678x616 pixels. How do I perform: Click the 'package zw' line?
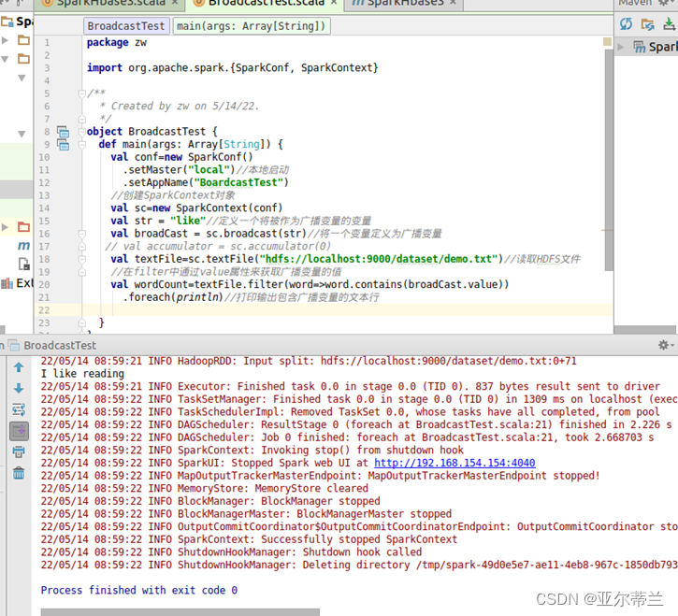pyautogui.click(x=117, y=42)
